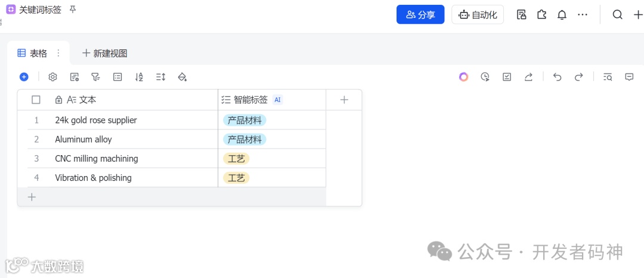The width and height of the screenshot is (644, 278).
Task: Open the notifications bell
Action: [x=562, y=15]
